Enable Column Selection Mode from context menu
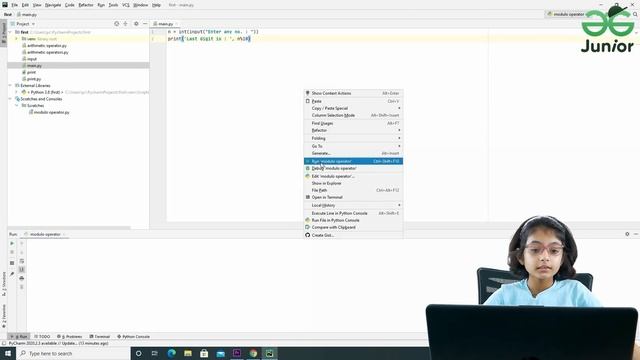The height and width of the screenshot is (360, 640). tap(353, 116)
